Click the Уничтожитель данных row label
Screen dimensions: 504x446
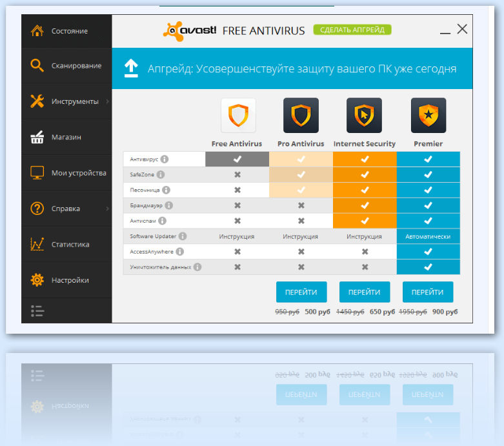(x=161, y=267)
